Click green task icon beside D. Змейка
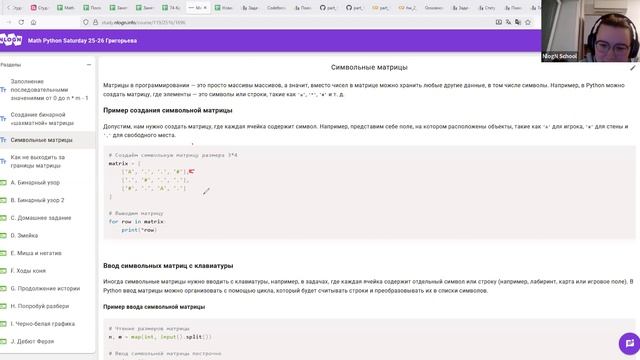The height and width of the screenshot is (360, 640). click(3, 235)
